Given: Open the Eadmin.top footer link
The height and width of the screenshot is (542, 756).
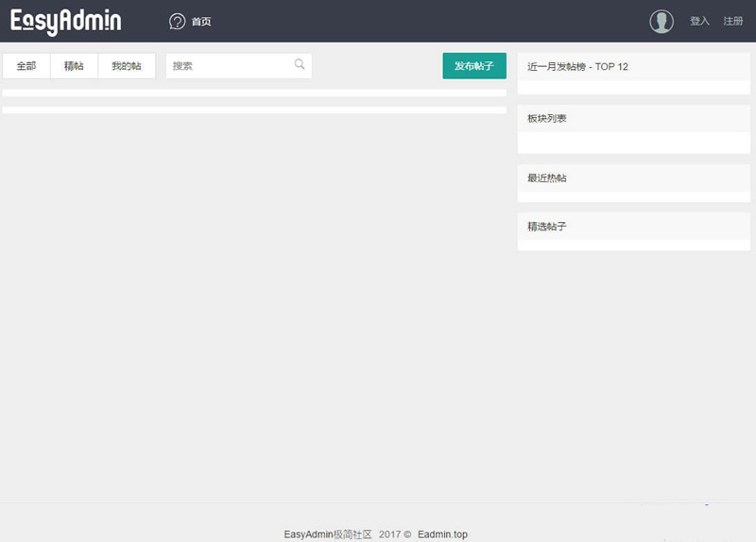Looking at the screenshot, I should point(442,534).
